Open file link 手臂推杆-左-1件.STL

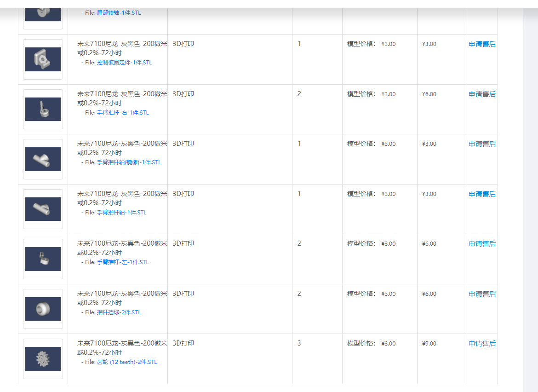[x=123, y=262]
